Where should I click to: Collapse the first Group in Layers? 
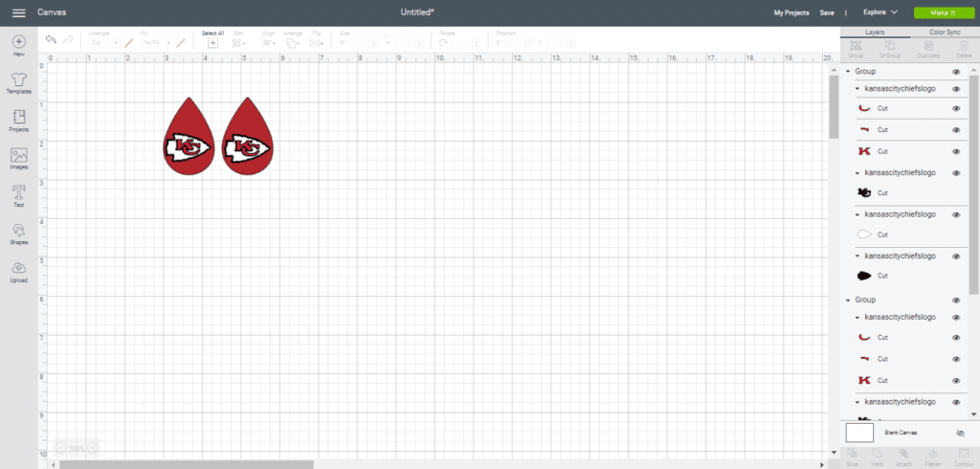tap(848, 72)
